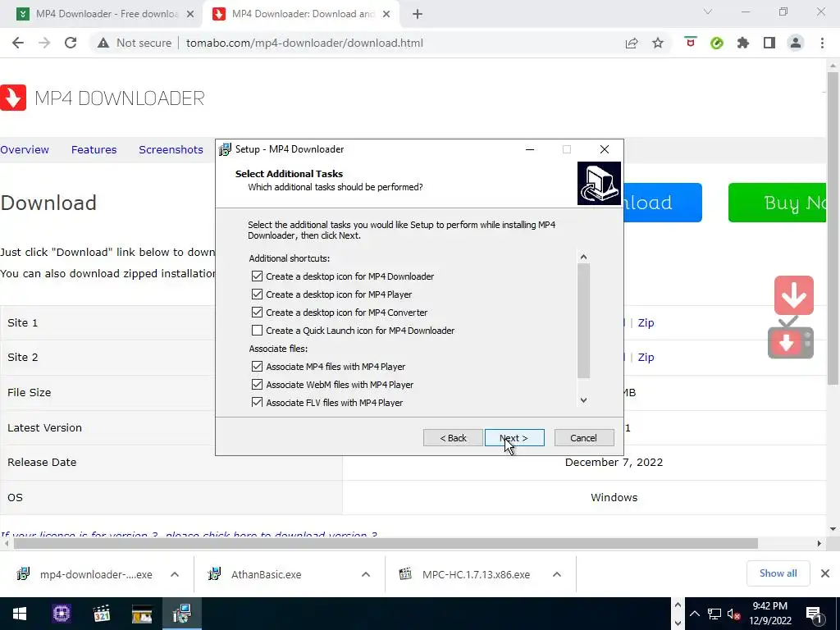Toggle Associate WebM files with MP4 Player
This screenshot has height=630, width=840.
point(257,385)
